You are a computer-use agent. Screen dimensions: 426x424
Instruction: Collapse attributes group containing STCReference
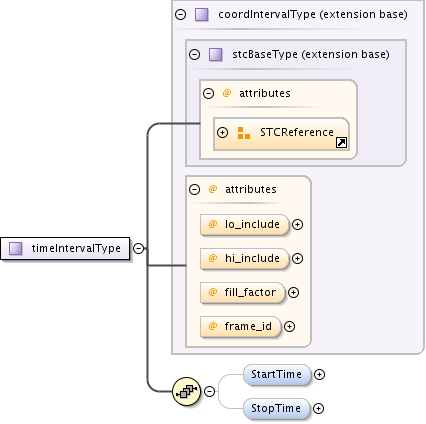point(208,93)
